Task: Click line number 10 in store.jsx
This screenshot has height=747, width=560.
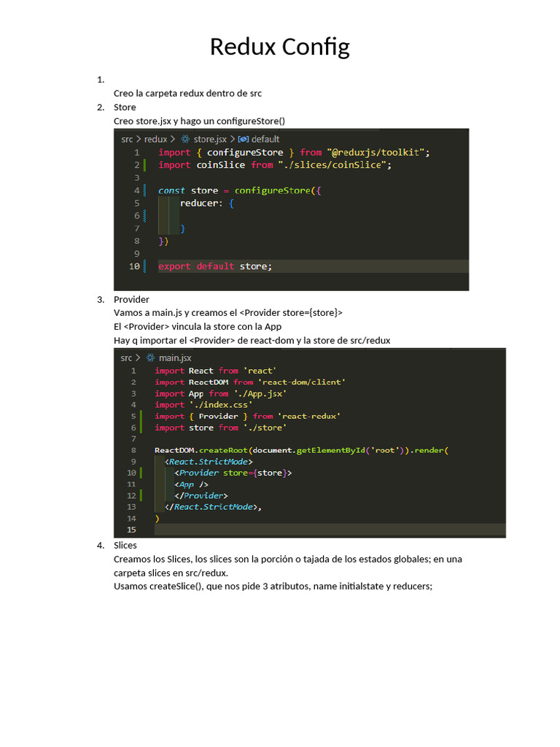Action: click(x=134, y=266)
